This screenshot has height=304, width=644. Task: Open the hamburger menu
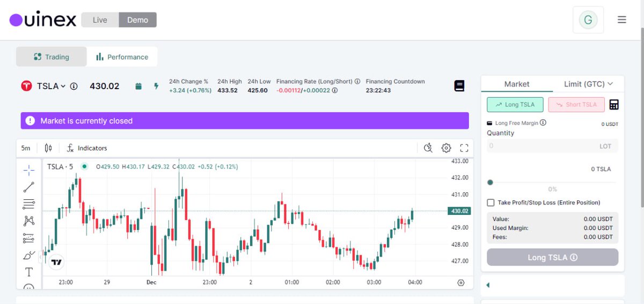point(622,20)
